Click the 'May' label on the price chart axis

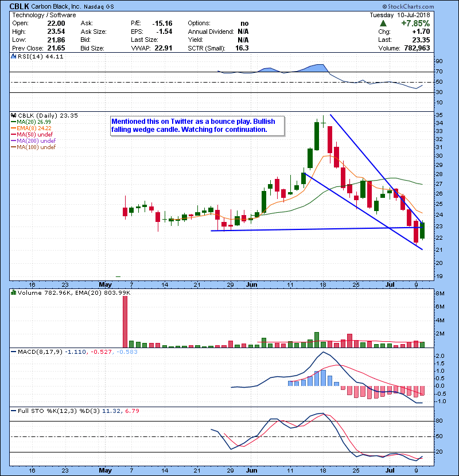pos(105,285)
